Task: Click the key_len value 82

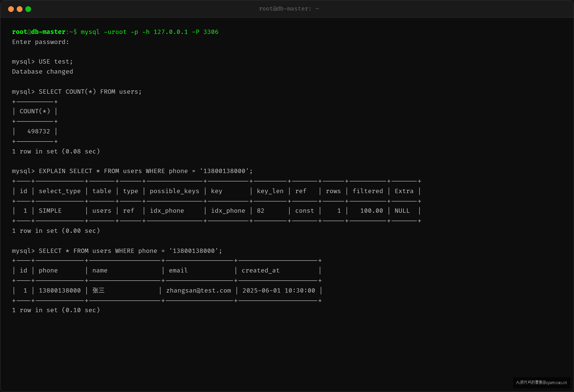Action: click(x=260, y=211)
